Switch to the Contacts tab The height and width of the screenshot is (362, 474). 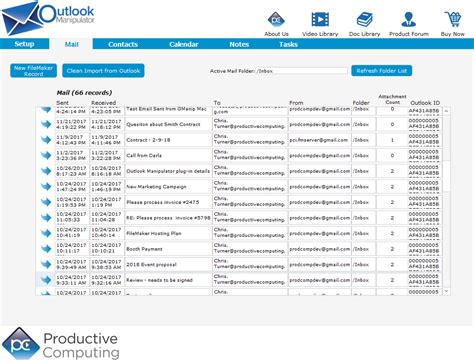coord(123,44)
